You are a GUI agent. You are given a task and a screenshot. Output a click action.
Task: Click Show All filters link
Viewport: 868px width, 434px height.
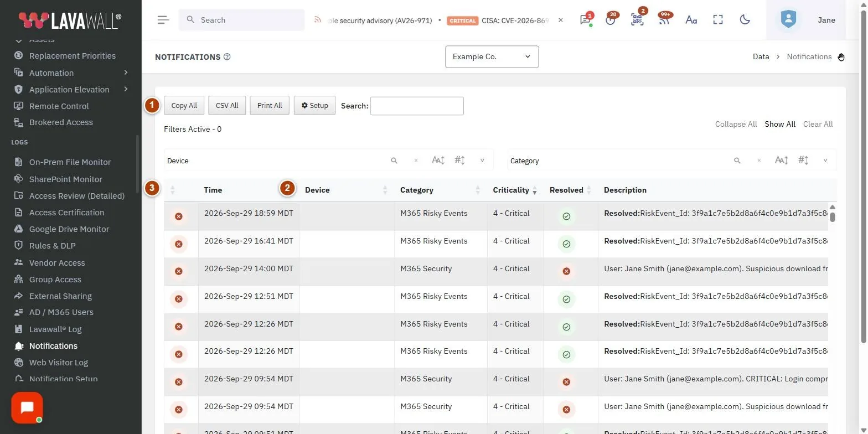point(780,124)
